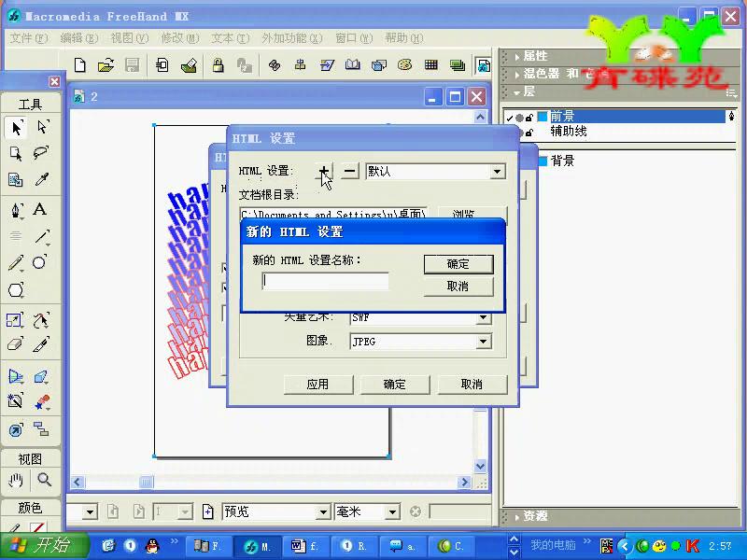Select the Scale tool in toolbox
The width and height of the screenshot is (747, 560).
pos(15,320)
